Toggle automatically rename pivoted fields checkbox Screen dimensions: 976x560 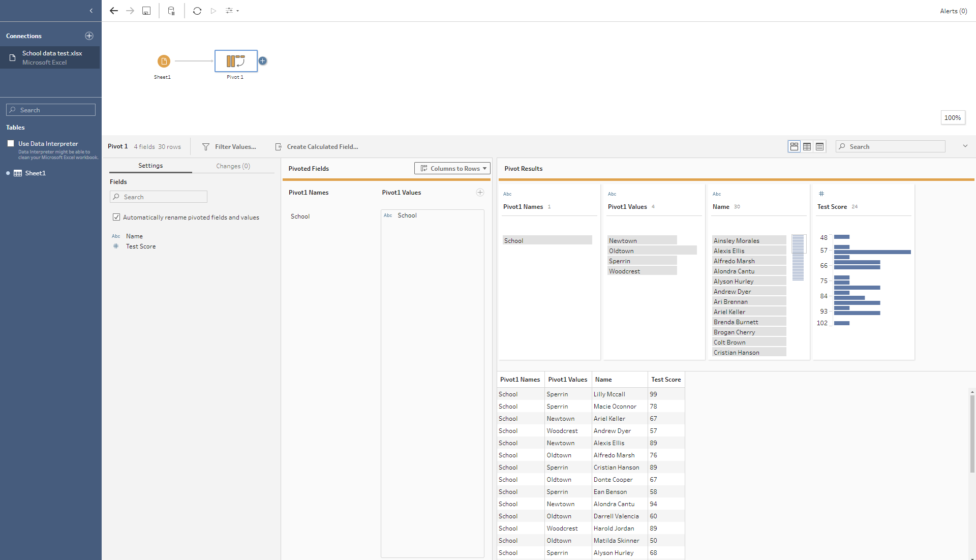[x=116, y=217]
